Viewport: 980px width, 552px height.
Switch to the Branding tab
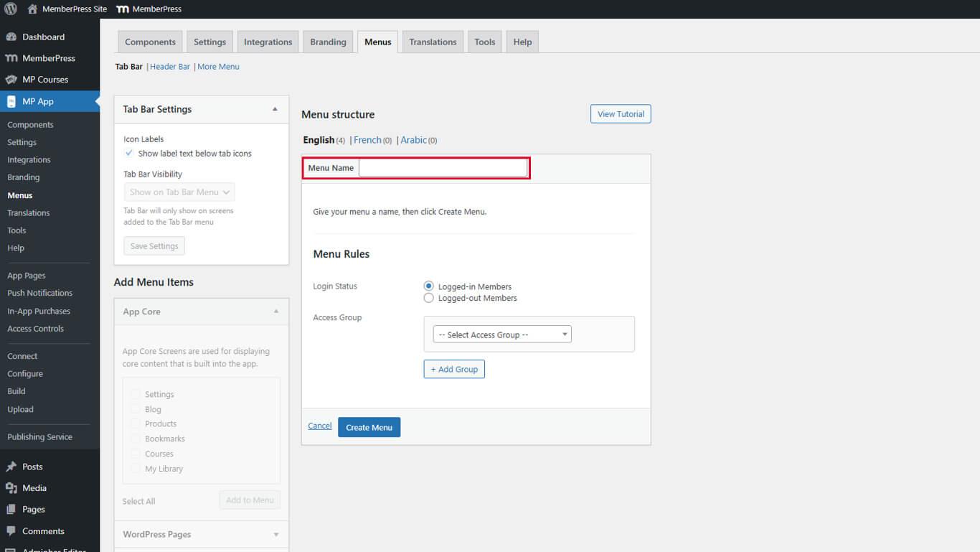(x=328, y=42)
